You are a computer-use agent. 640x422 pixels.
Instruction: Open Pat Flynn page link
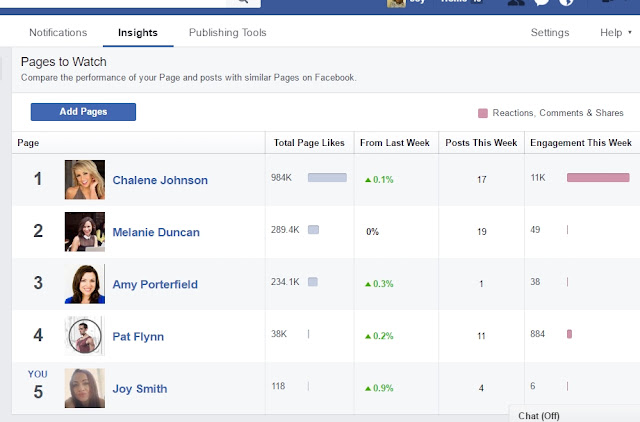138,337
